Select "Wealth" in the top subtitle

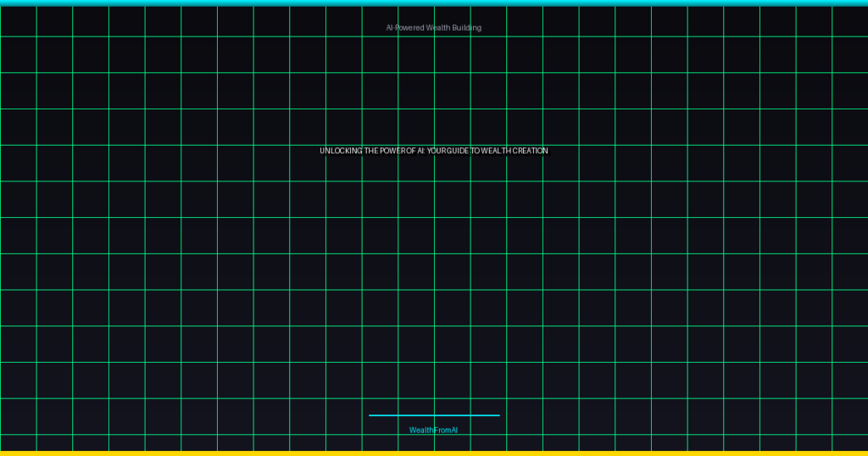(437, 28)
